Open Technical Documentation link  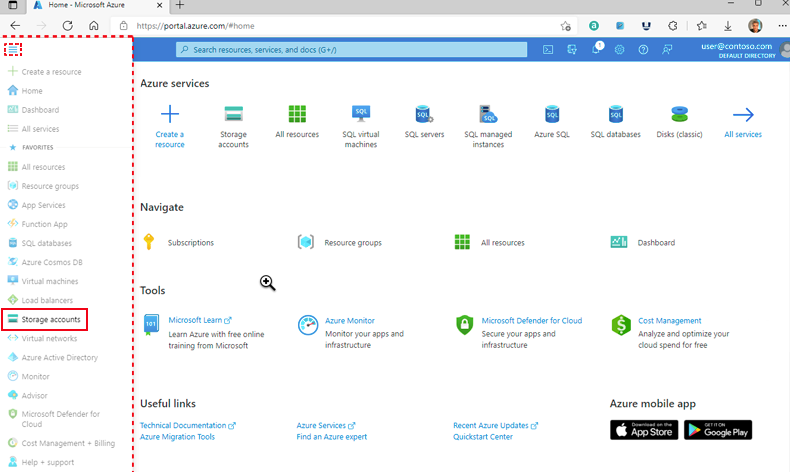(x=187, y=425)
